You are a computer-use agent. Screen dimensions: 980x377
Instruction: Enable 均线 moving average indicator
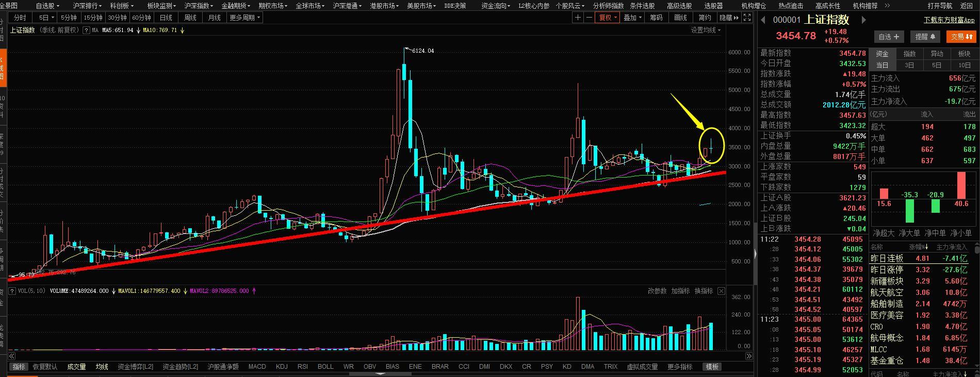point(102,367)
